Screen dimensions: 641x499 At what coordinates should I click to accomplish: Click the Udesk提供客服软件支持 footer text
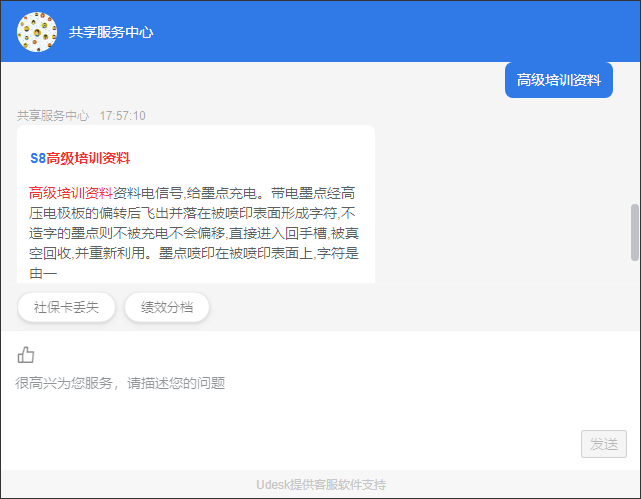click(321, 485)
